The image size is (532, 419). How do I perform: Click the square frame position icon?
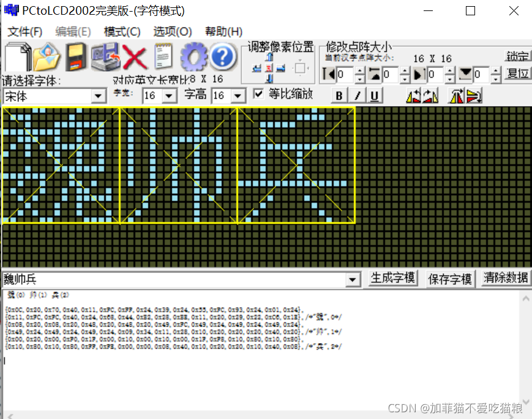tap(300, 68)
